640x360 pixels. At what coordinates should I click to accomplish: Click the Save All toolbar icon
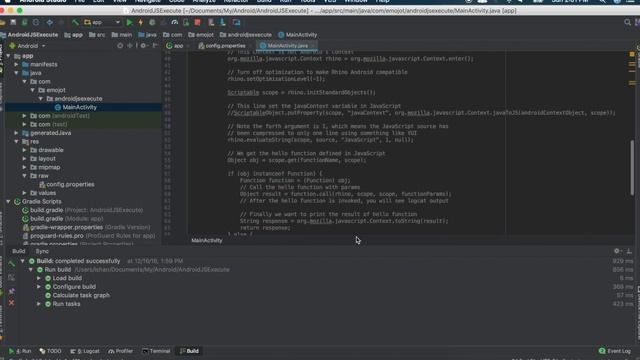click(x=13, y=22)
